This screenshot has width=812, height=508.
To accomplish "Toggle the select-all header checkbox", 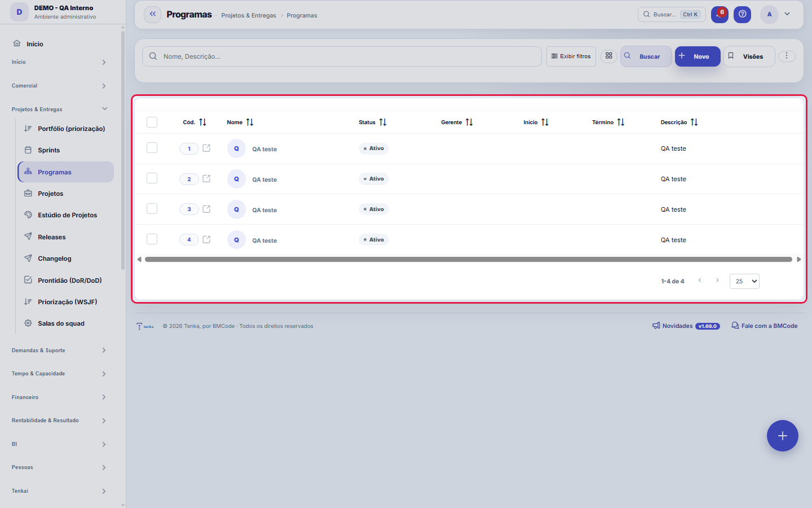I will (x=152, y=122).
